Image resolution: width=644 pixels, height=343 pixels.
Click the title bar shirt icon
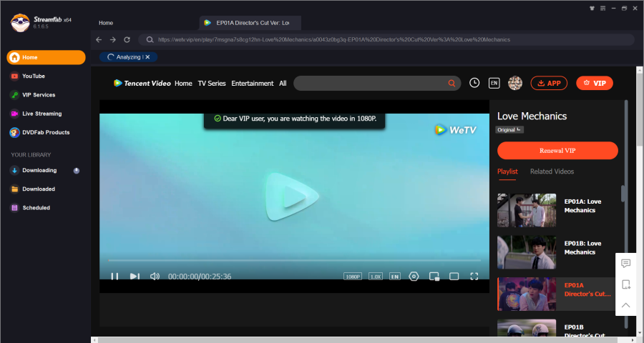coord(592,8)
